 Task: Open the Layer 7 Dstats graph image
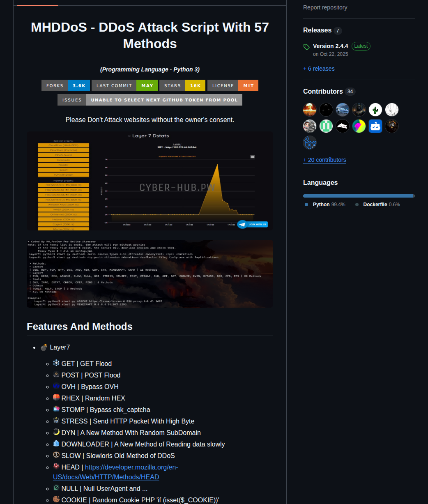pos(150,181)
